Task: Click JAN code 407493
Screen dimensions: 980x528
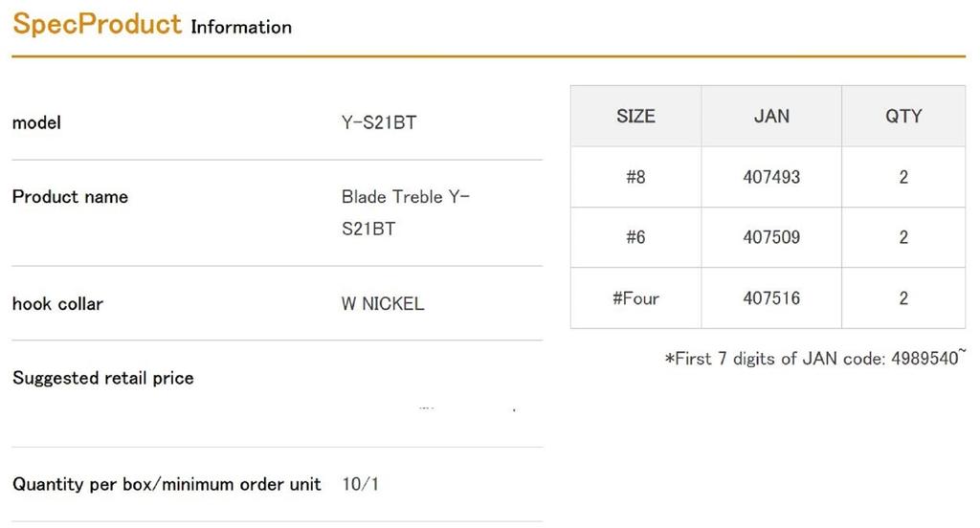Action: 771,177
